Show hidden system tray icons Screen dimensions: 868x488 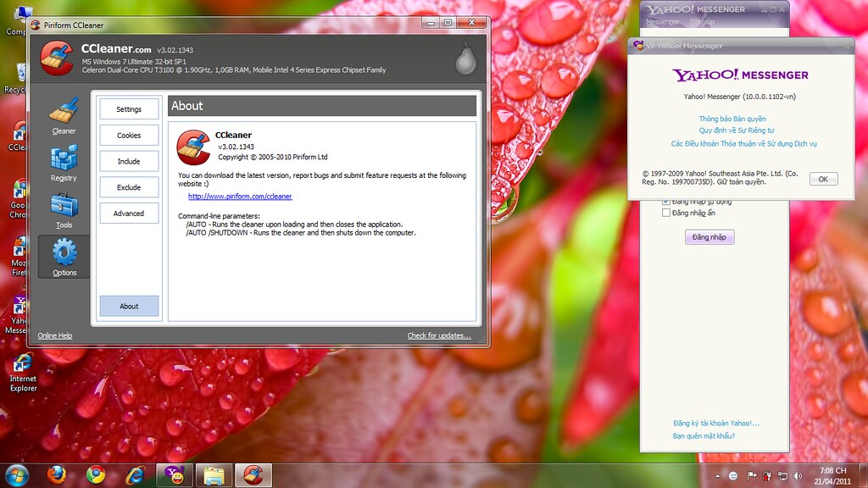(x=718, y=475)
